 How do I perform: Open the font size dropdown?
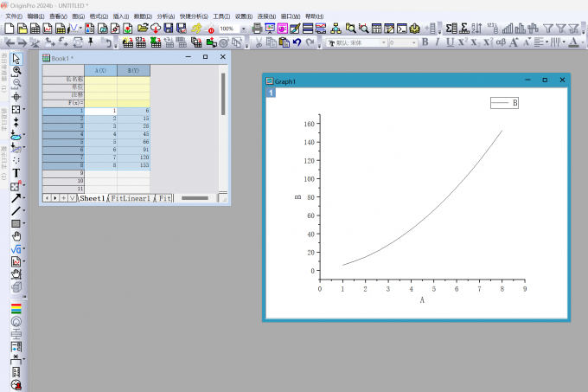(414, 42)
